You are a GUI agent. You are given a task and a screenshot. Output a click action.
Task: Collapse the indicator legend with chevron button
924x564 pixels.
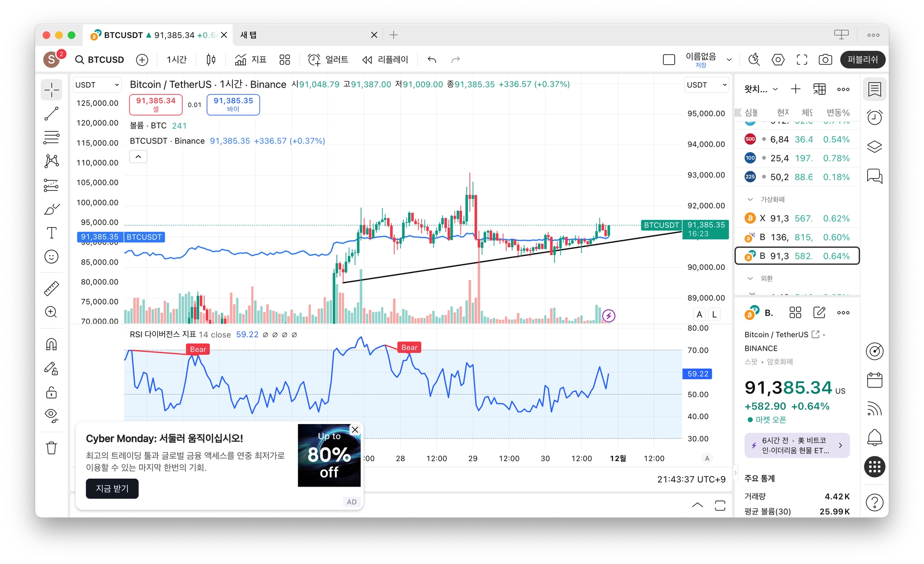tap(138, 157)
